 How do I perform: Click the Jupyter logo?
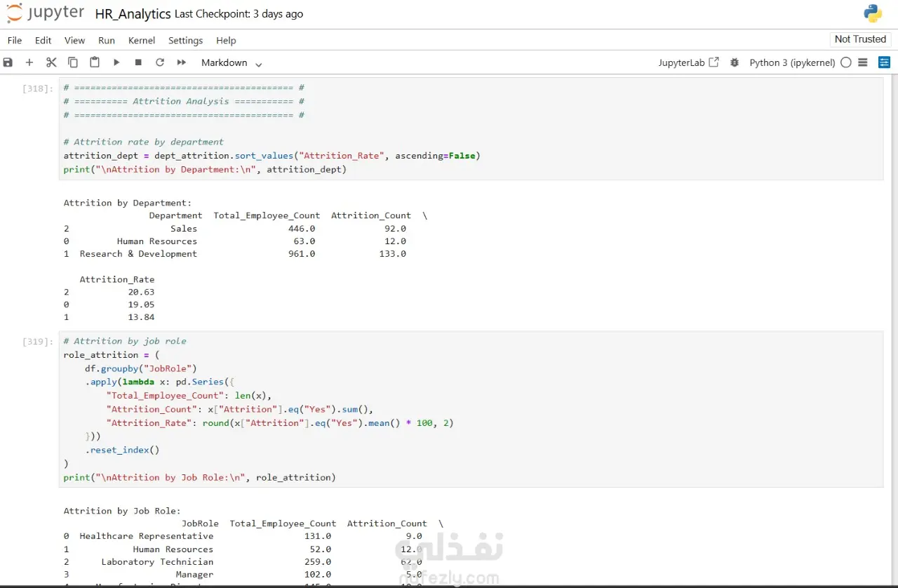pyautogui.click(x=45, y=13)
